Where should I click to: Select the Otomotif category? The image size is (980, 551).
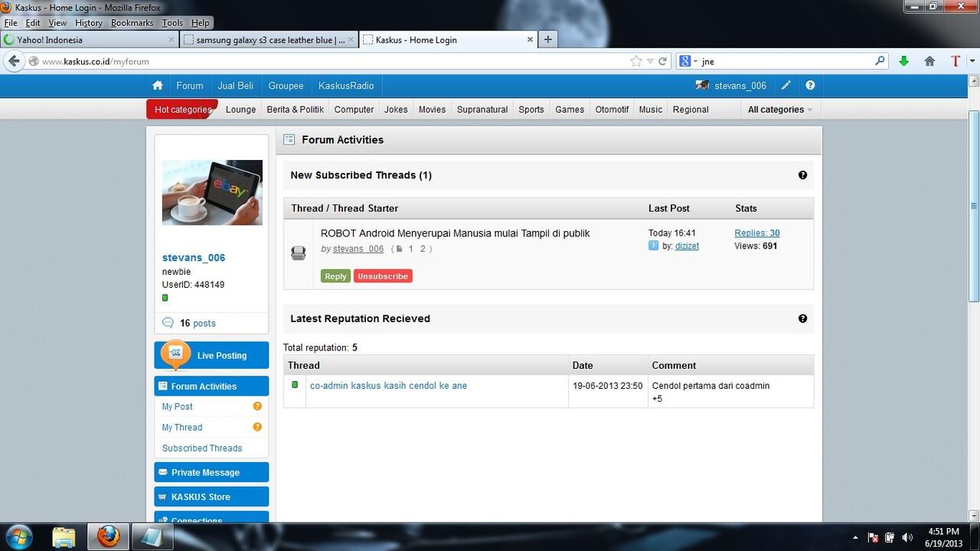click(x=612, y=109)
